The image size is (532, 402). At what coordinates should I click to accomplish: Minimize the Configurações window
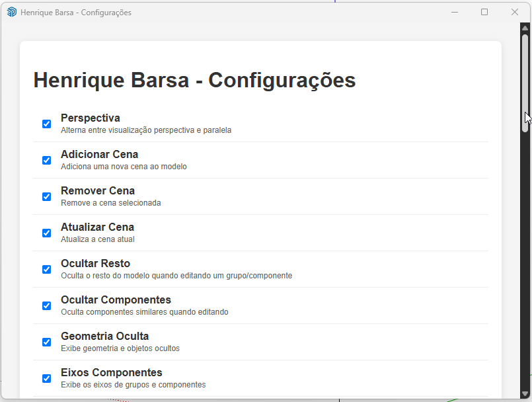tap(455, 12)
